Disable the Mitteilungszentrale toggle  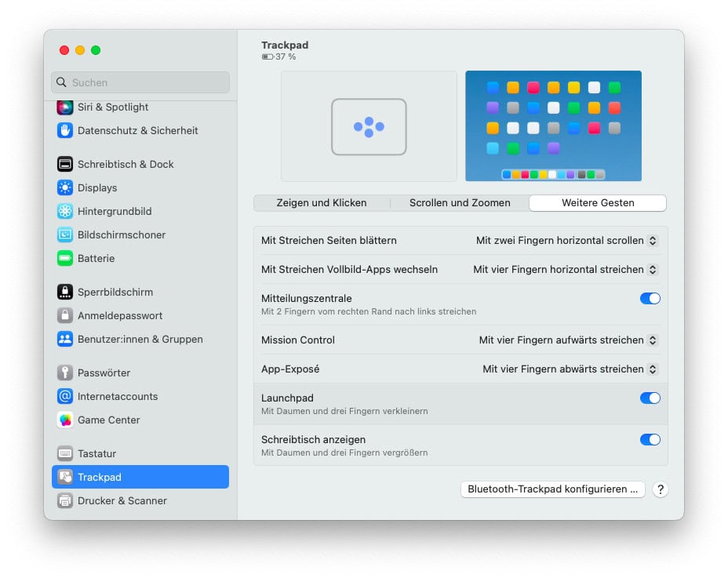tap(650, 298)
